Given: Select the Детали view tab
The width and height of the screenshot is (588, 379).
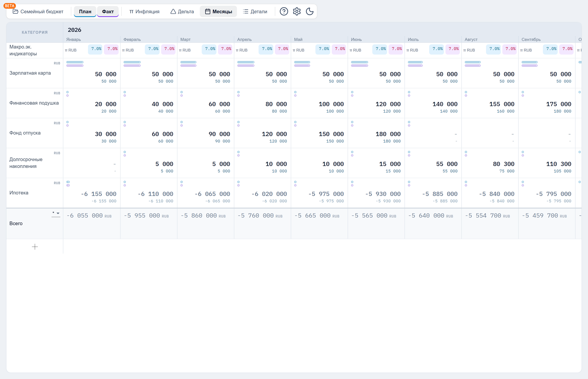Looking at the screenshot, I should 255,12.
